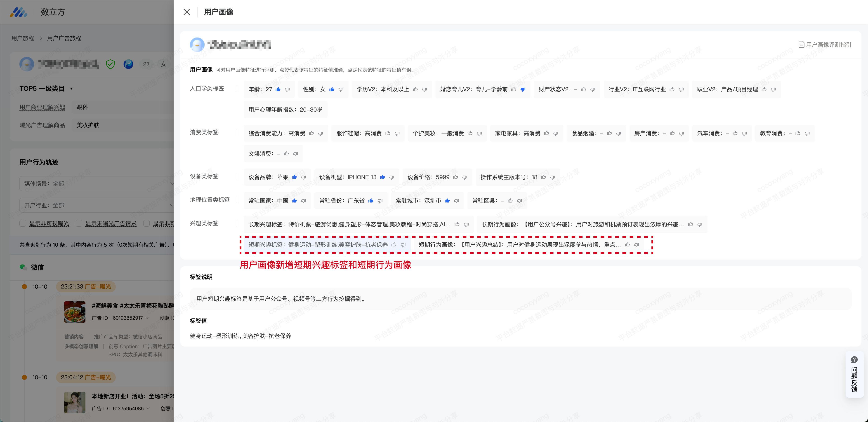This screenshot has height=422, width=868.
Task: Like the 常驻城市: 深圳市 tag
Action: 447,201
